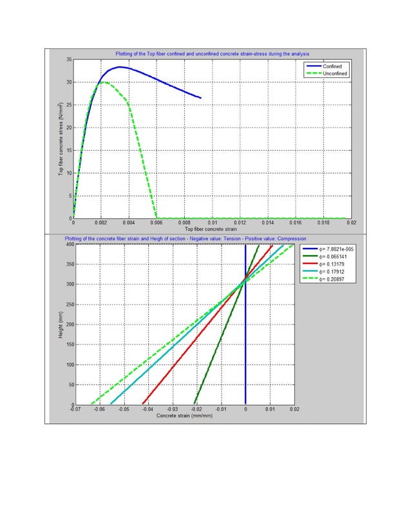
Task: Click the dashed green swatch beside Unconfined
Action: [314, 73]
